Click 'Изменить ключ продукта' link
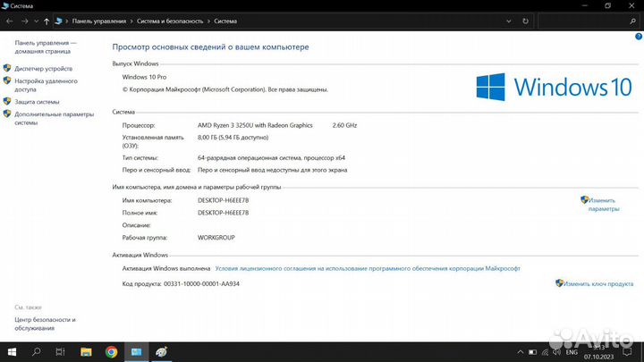This screenshot has height=362, width=644. click(598, 283)
